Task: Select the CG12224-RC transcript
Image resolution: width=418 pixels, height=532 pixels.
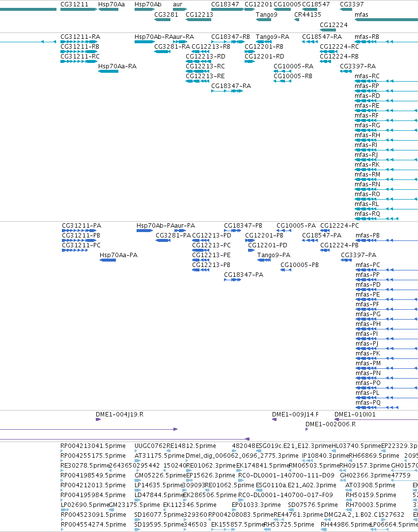Action: [x=329, y=52]
